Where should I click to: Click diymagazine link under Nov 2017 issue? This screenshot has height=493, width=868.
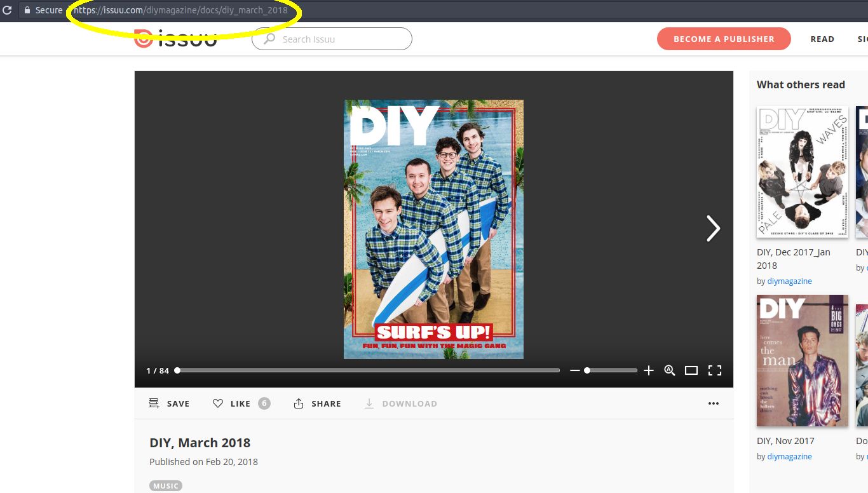pos(789,456)
